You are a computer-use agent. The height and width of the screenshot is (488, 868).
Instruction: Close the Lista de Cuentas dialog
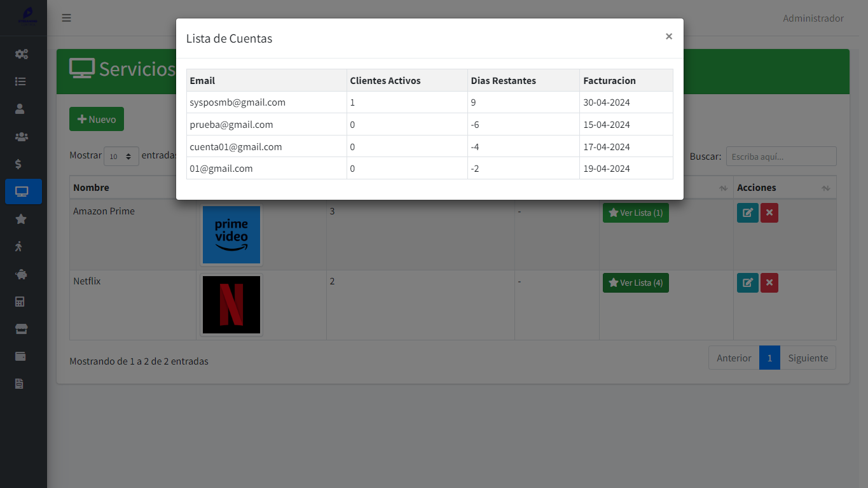click(669, 36)
